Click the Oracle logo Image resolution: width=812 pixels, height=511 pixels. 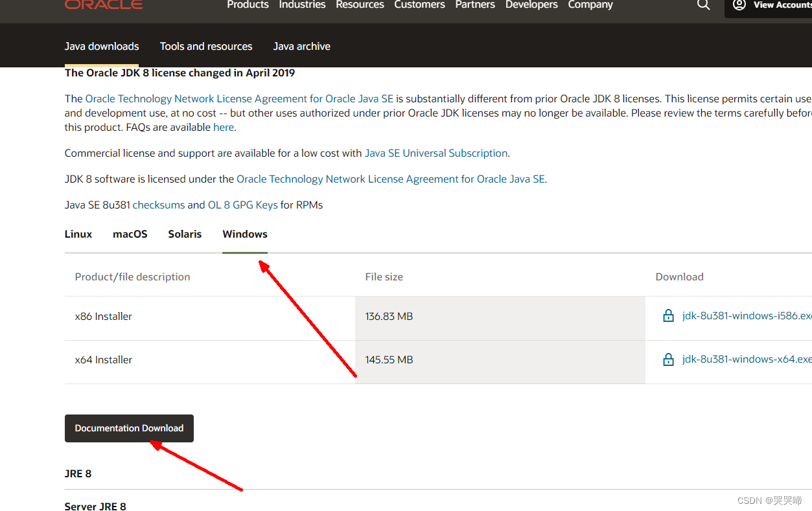click(104, 4)
